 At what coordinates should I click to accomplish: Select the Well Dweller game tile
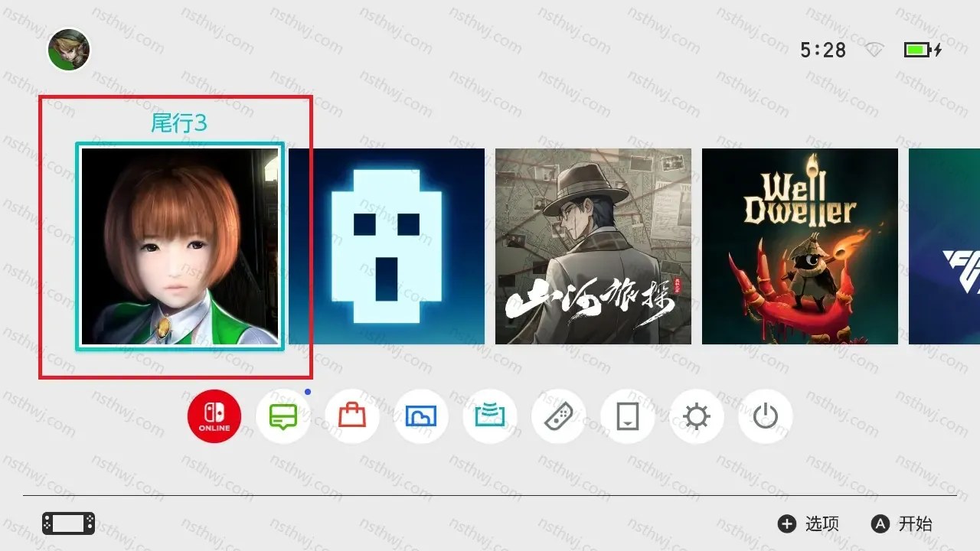click(x=800, y=246)
